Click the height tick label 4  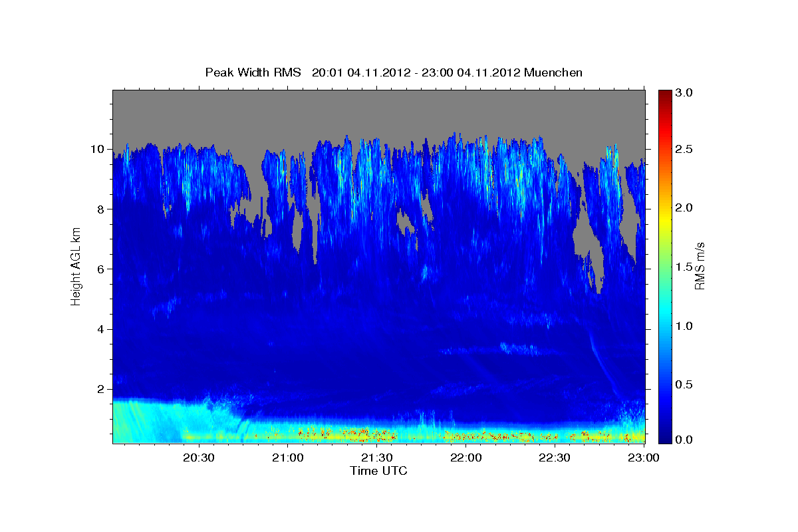[102, 329]
